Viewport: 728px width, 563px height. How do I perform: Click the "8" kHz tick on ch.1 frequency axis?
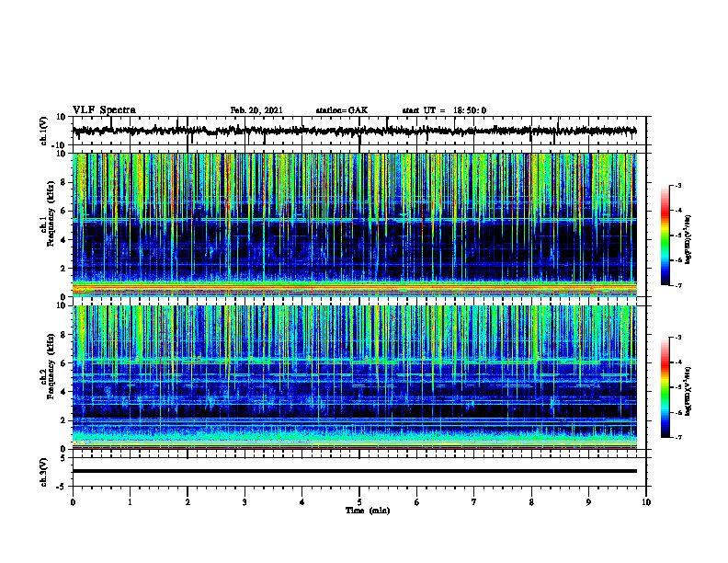pyautogui.click(x=64, y=182)
